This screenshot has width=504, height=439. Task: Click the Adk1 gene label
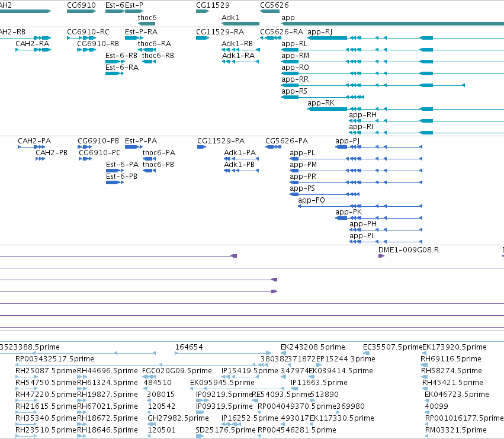point(230,18)
